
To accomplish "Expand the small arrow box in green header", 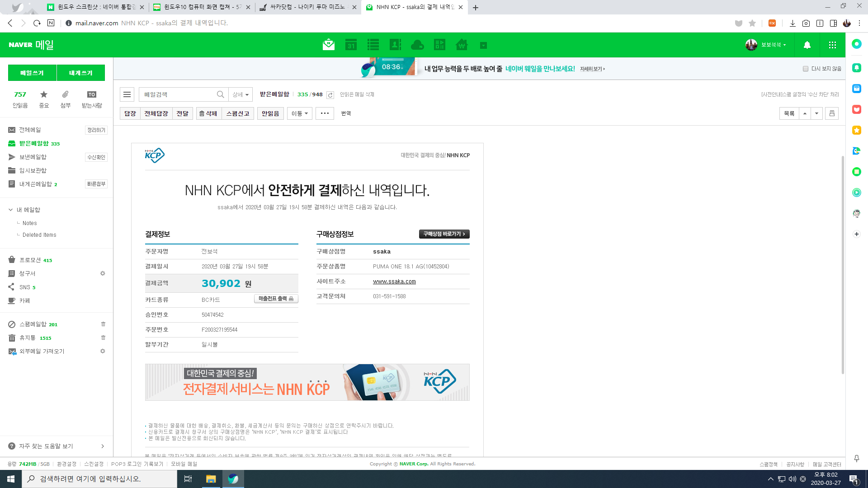I will coord(483,45).
